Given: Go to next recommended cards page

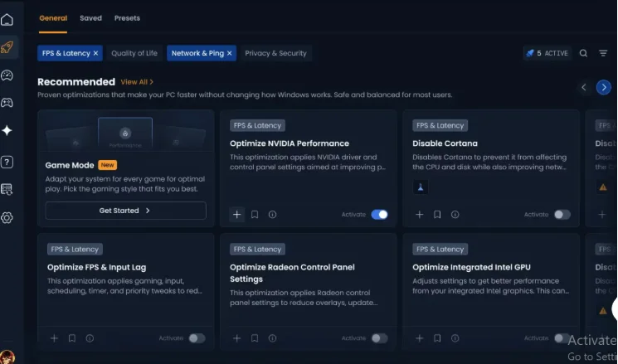Looking at the screenshot, I should pos(603,87).
